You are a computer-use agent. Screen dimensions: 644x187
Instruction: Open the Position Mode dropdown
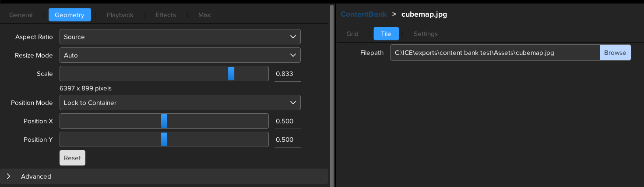click(x=180, y=103)
